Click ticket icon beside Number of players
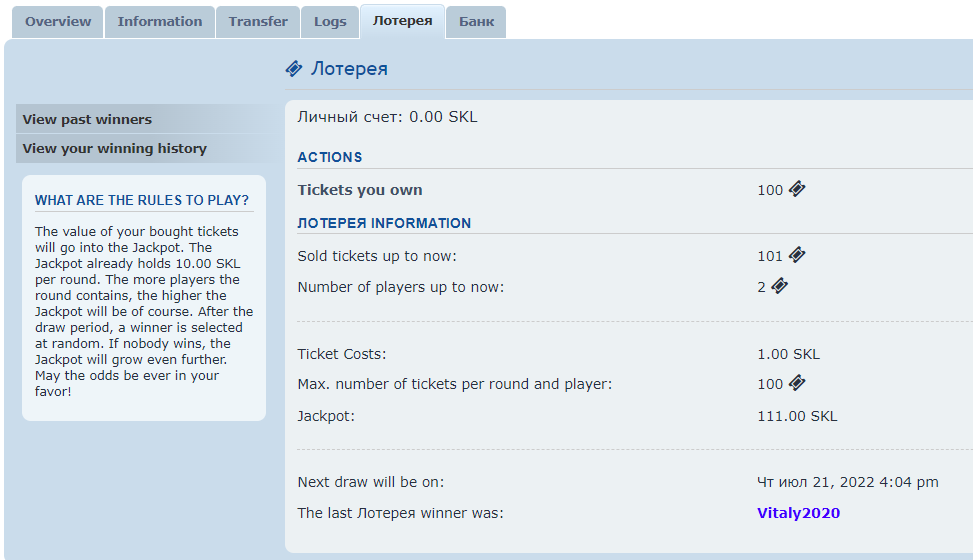The image size is (973, 560). pyautogui.click(x=780, y=286)
